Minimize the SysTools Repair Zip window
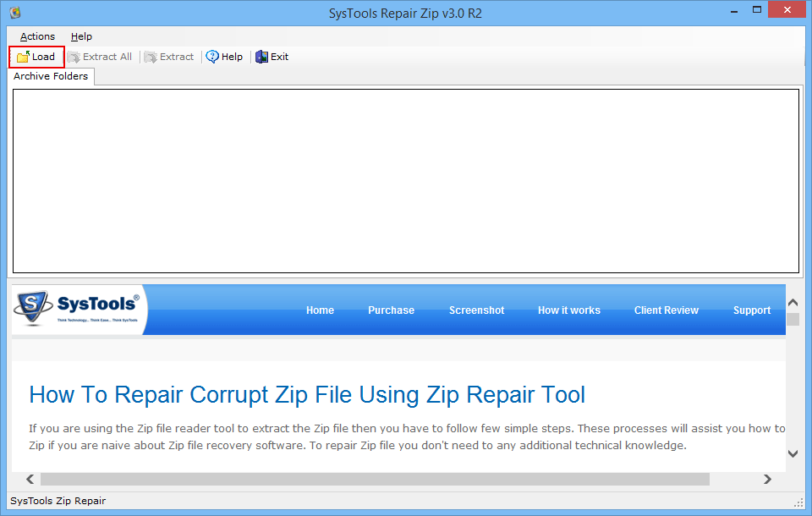The height and width of the screenshot is (516, 812). point(734,10)
